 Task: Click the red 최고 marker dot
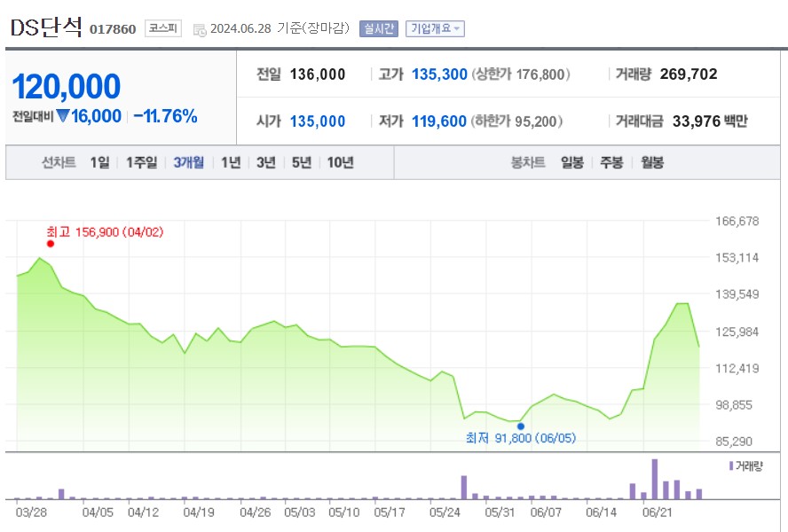(x=51, y=244)
